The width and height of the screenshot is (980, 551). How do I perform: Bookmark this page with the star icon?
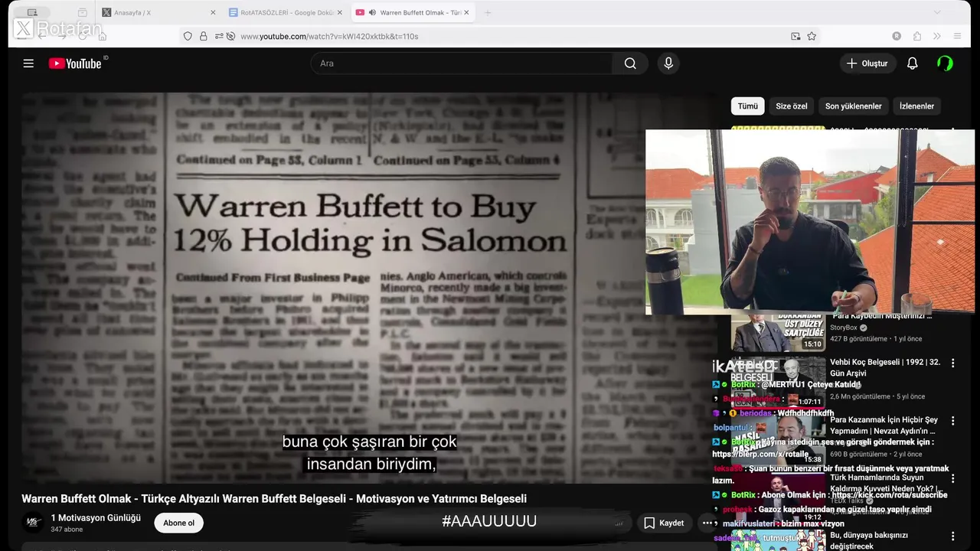pyautogui.click(x=812, y=36)
